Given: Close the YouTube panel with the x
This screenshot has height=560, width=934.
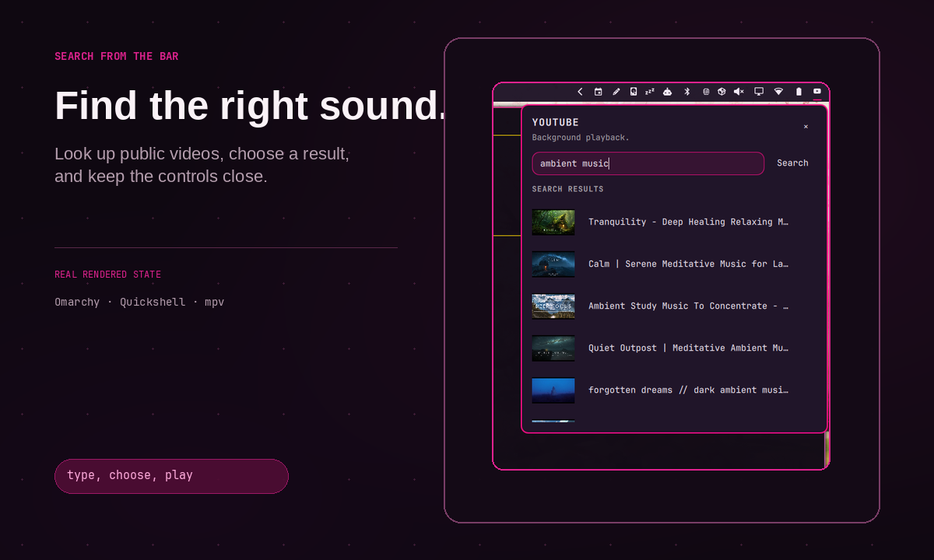Looking at the screenshot, I should pyautogui.click(x=806, y=127).
